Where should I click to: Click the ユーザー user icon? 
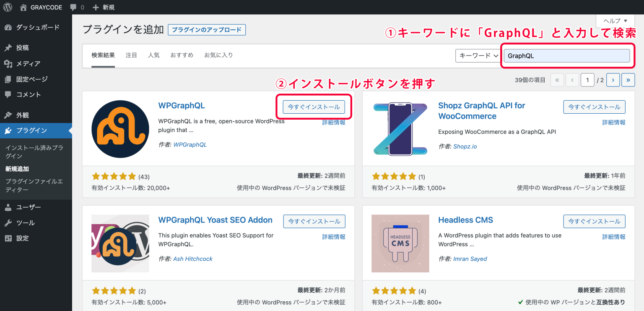click(x=8, y=207)
